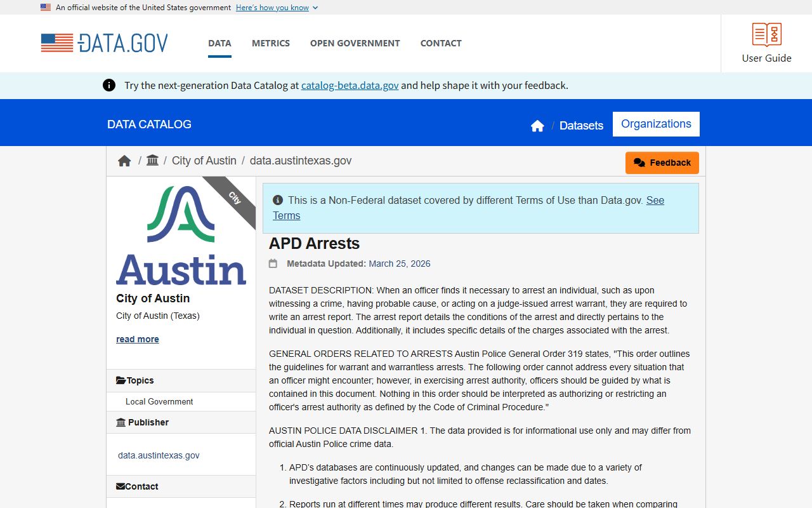The height and width of the screenshot is (508, 812).
Task: Click the US flag icon in government banner
Action: tap(46, 8)
